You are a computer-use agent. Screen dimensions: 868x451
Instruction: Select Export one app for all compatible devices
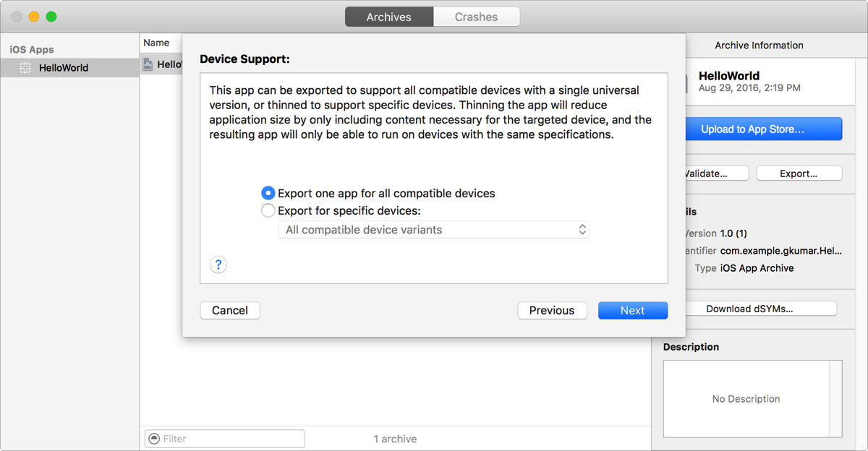pos(268,194)
